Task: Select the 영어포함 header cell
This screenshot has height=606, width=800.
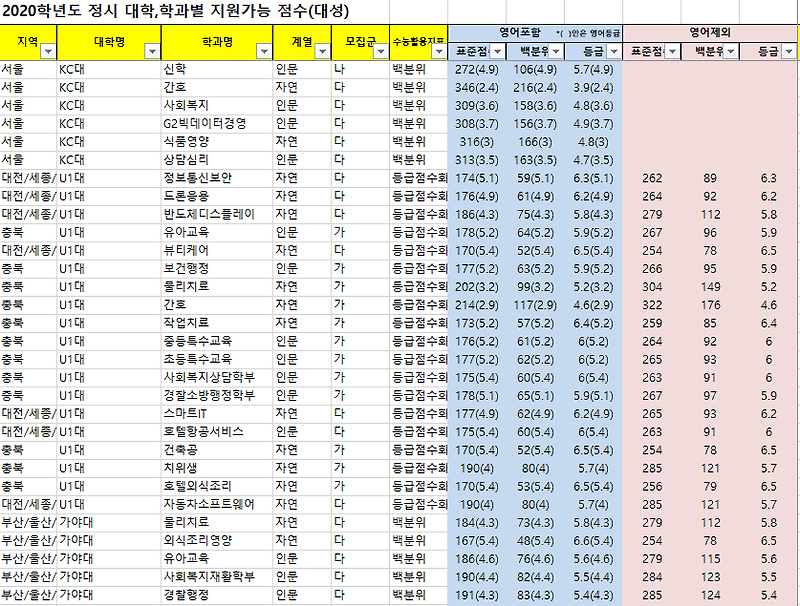Action: click(535, 33)
